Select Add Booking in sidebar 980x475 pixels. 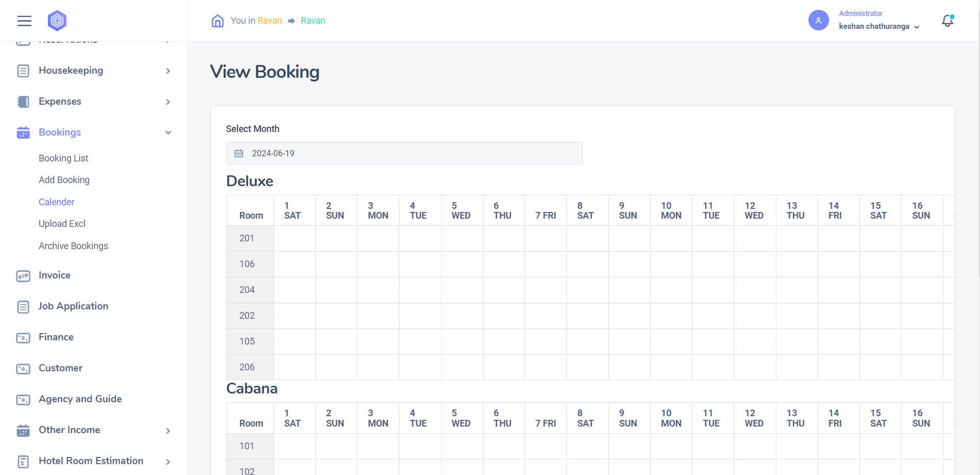64,180
